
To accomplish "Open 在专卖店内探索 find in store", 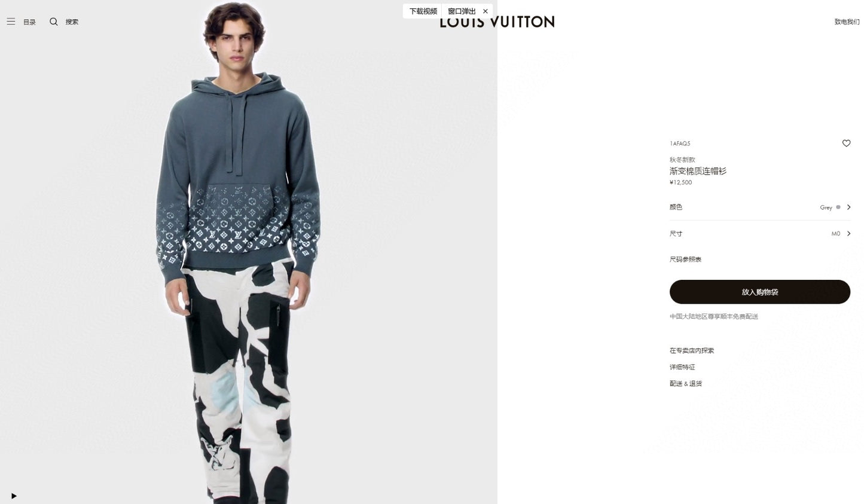I will pyautogui.click(x=692, y=351).
